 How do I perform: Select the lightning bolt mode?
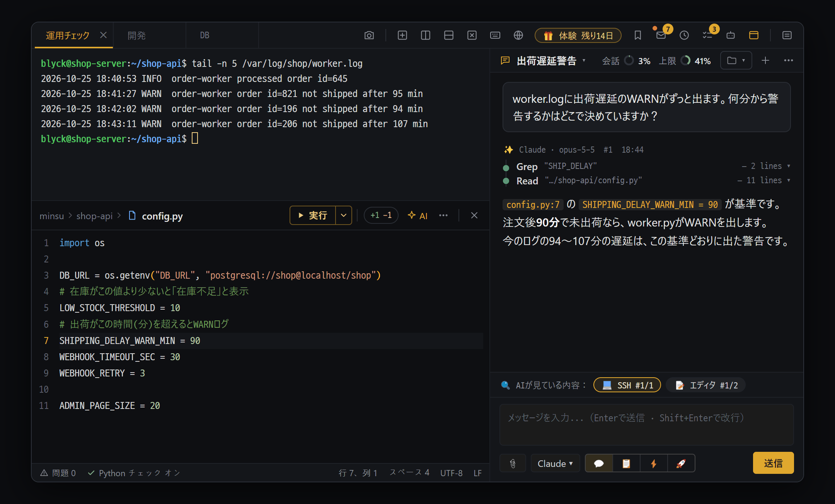(654, 463)
